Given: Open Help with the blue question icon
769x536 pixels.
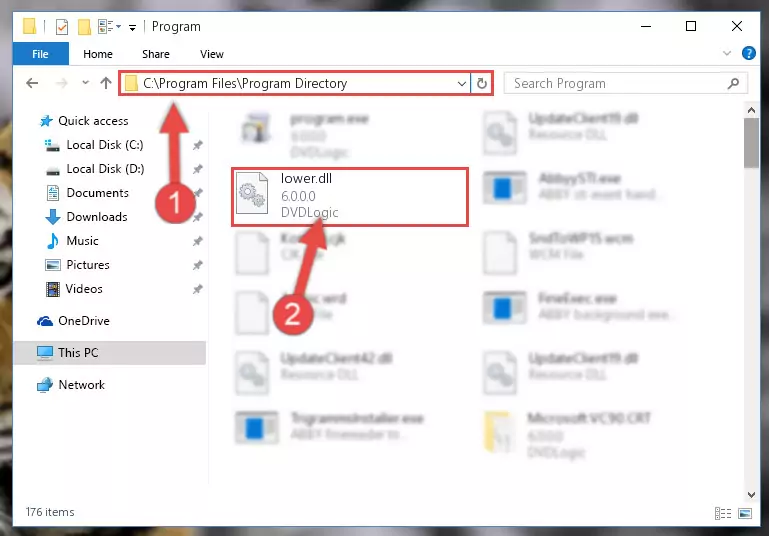Looking at the screenshot, I should (748, 53).
